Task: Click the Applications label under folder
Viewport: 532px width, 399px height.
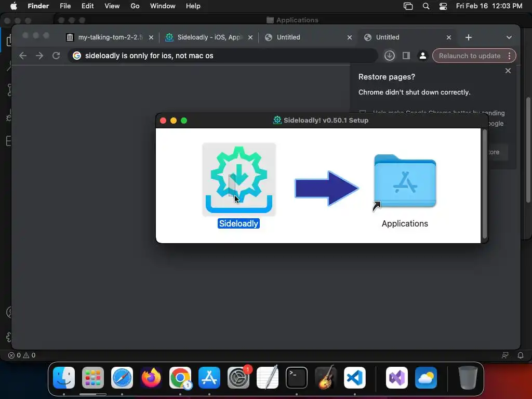Action: (405, 223)
